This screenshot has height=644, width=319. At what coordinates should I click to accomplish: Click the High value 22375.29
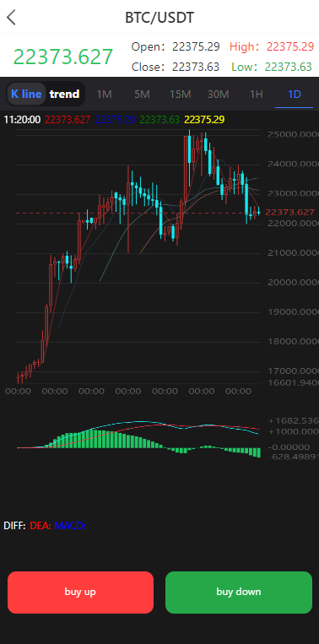click(x=290, y=46)
